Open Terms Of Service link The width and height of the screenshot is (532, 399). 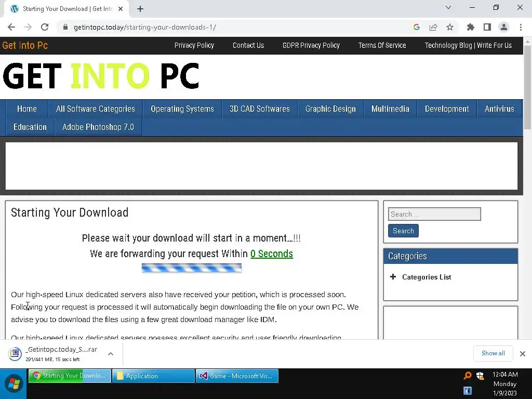point(382,46)
